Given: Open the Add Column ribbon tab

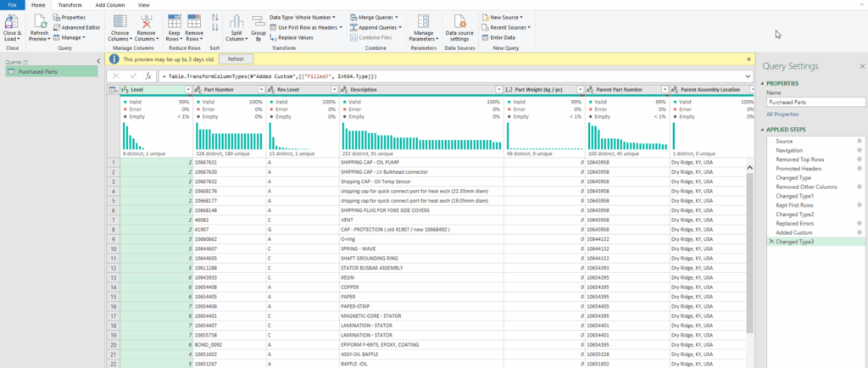Looking at the screenshot, I should click(x=110, y=5).
